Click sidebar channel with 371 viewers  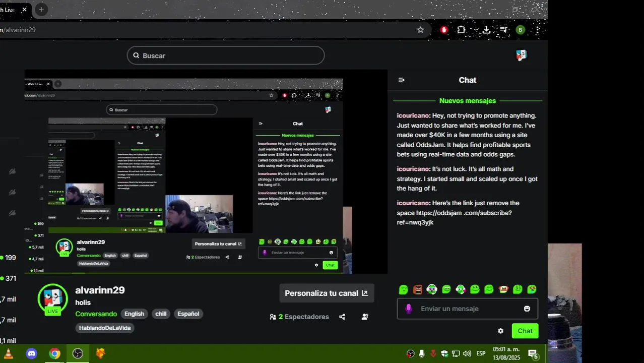(x=9, y=278)
